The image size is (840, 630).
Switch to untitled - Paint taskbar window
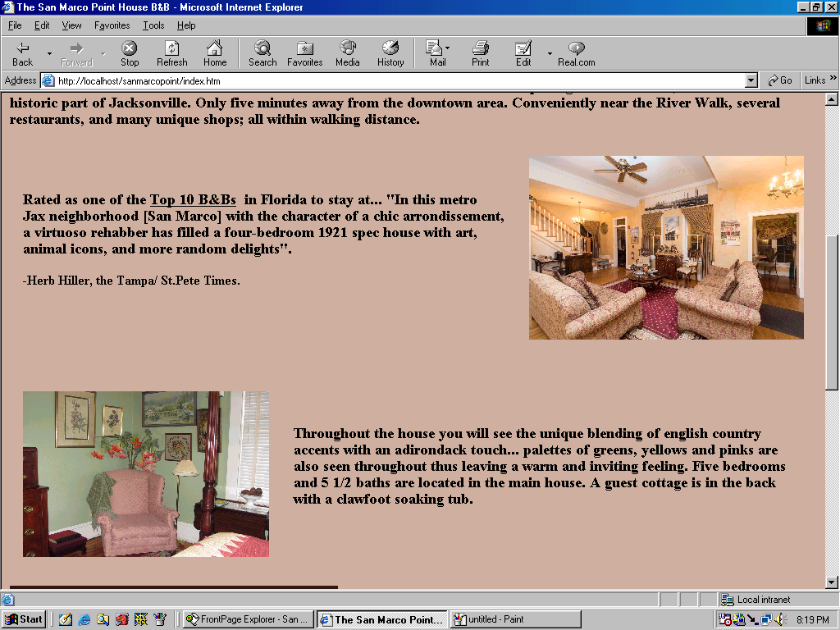pyautogui.click(x=515, y=619)
